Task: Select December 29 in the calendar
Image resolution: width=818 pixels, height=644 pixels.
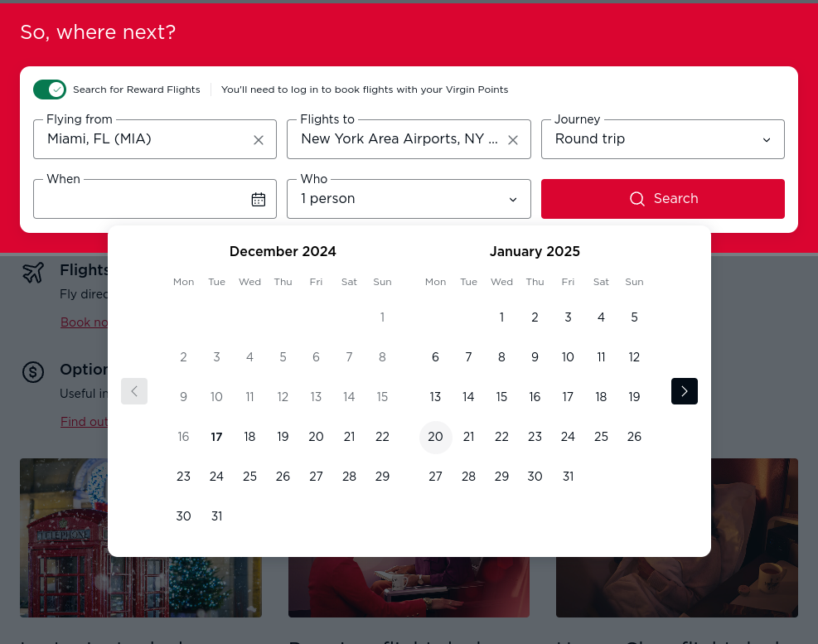Action: [382, 477]
